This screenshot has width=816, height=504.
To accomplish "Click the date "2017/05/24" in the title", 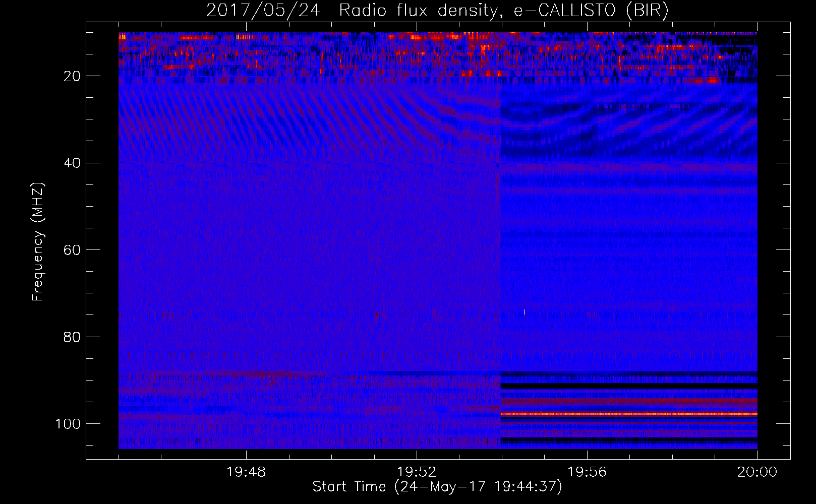I will tap(263, 11).
